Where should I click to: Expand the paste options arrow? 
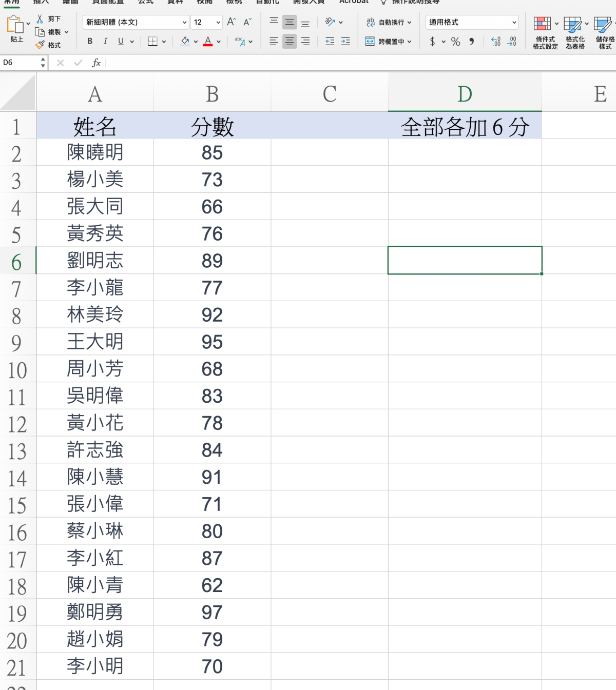(28, 24)
